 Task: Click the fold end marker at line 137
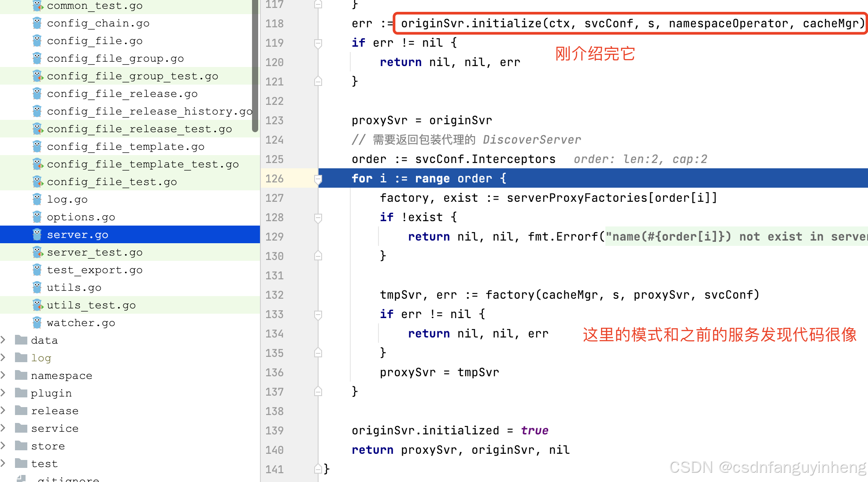pyautogui.click(x=318, y=391)
